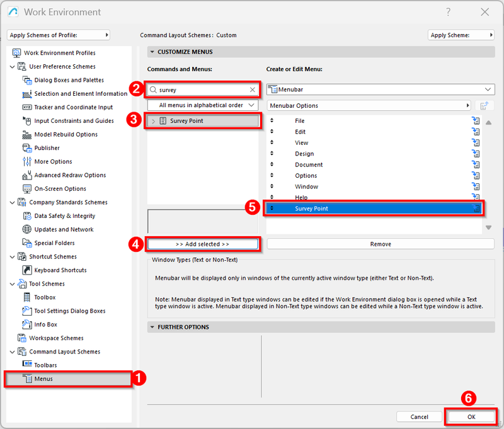Collapse User Preference Schemes tree
Image resolution: width=504 pixels, height=429 pixels.
[12, 67]
